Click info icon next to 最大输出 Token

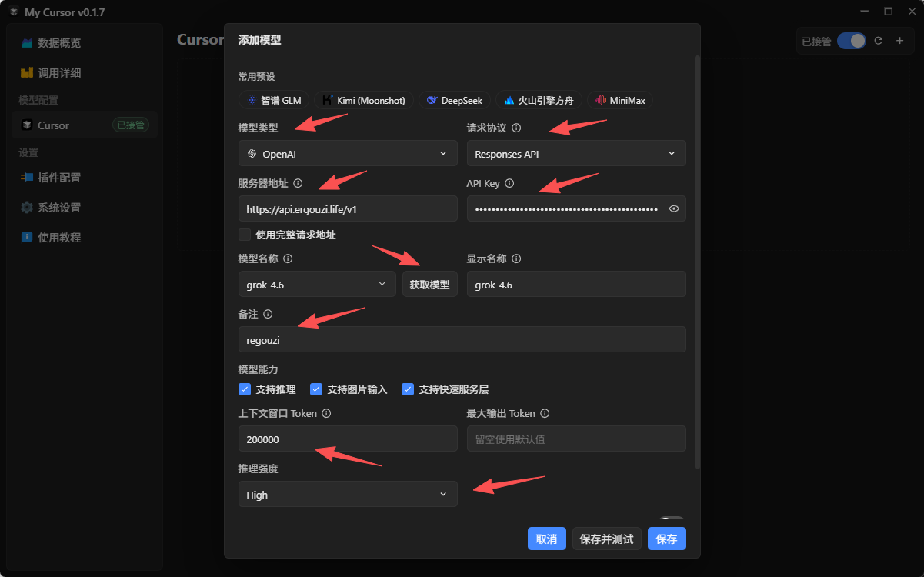(x=545, y=413)
